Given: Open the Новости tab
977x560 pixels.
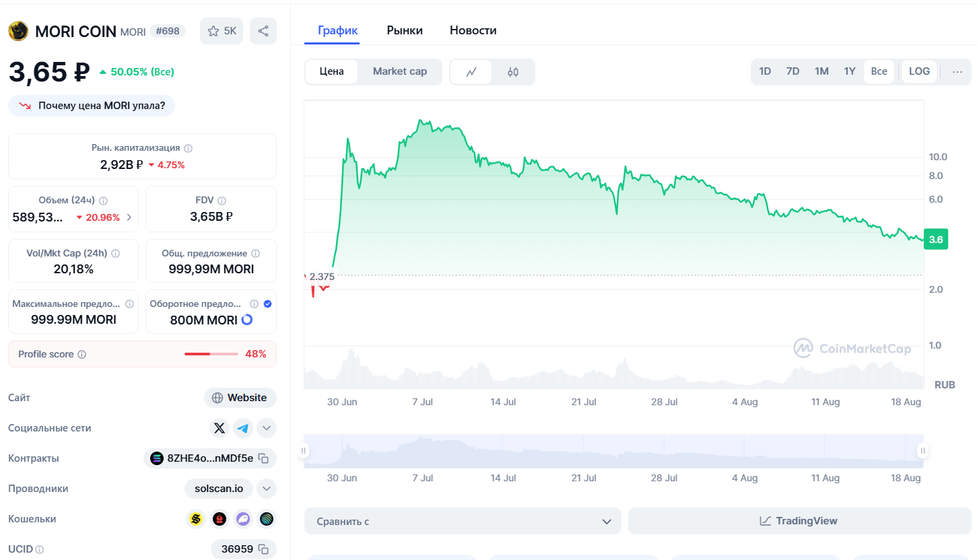Looking at the screenshot, I should (473, 30).
